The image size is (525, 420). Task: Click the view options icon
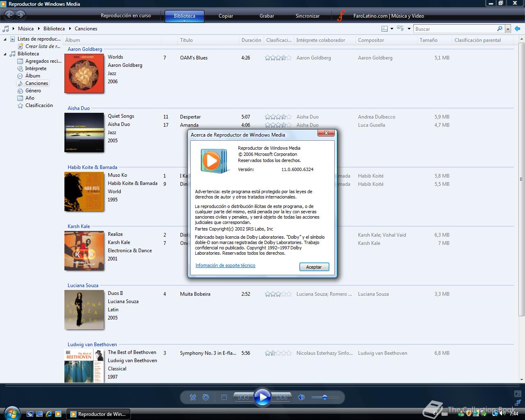point(400,29)
